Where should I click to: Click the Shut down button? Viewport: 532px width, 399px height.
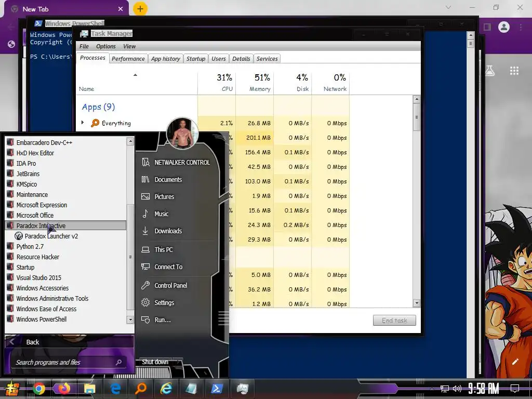tap(155, 362)
